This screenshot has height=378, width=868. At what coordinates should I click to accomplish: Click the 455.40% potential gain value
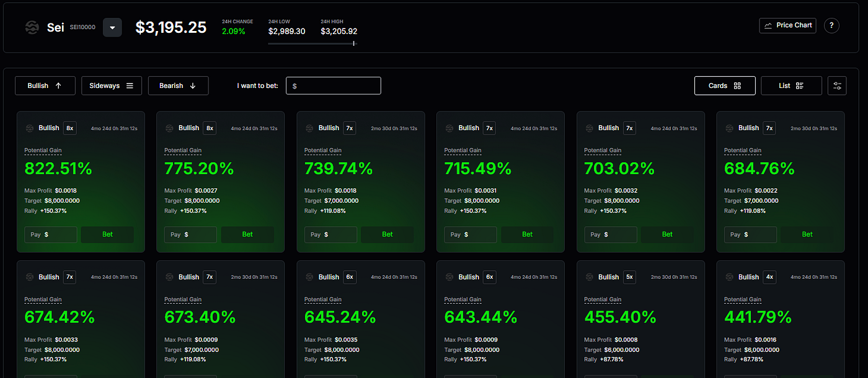[620, 317]
